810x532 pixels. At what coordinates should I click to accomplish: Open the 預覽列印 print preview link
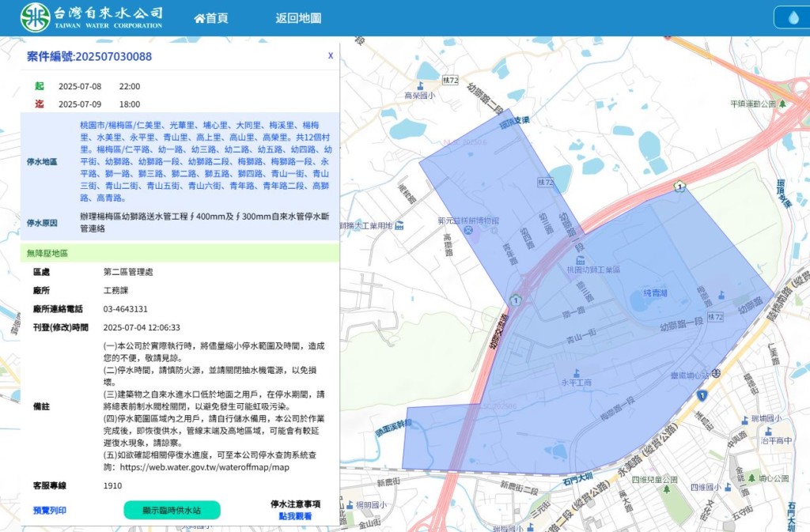coord(50,510)
